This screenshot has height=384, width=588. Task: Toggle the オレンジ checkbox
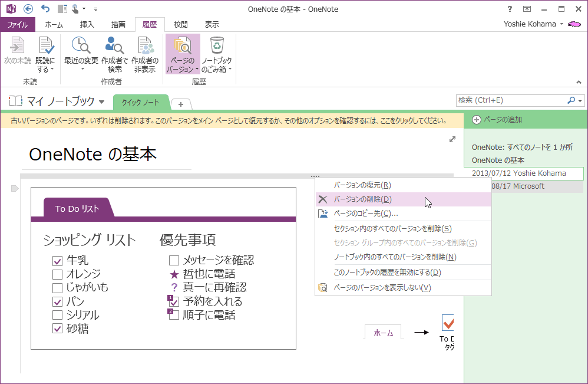click(57, 274)
